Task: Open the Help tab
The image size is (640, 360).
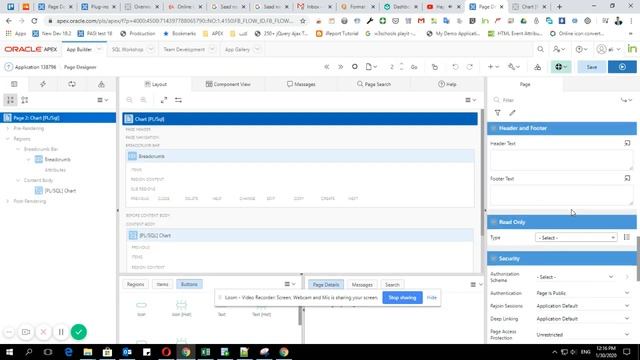Action: point(447,84)
